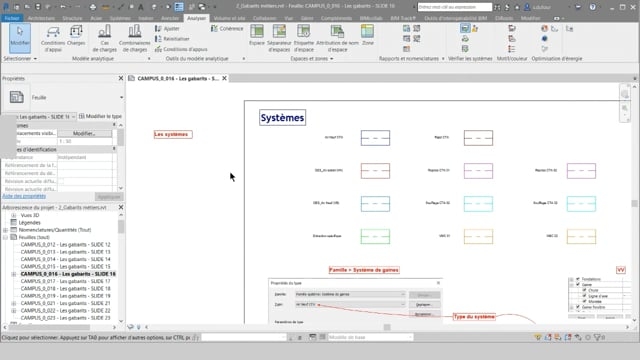640x360 pixels.
Task: Click the Print icon in quick access toolbar
Action: pos(93,7)
